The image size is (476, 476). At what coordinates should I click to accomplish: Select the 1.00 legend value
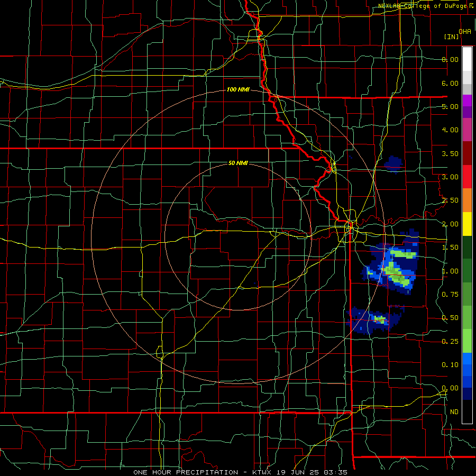(x=450, y=271)
